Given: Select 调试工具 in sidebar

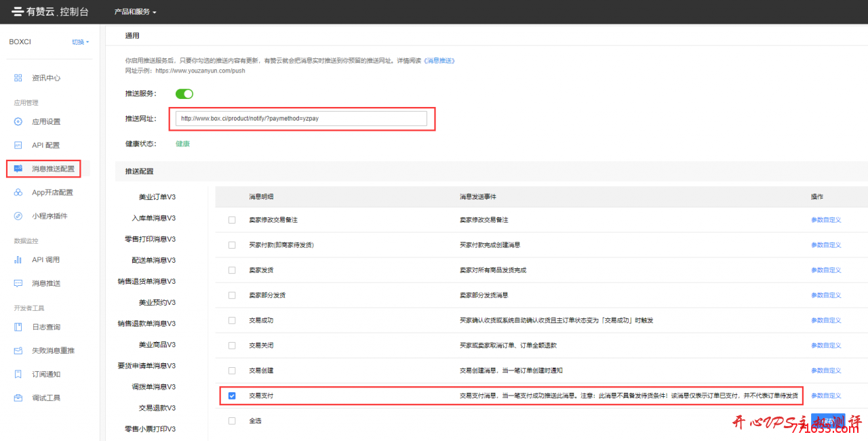Looking at the screenshot, I should pos(46,398).
